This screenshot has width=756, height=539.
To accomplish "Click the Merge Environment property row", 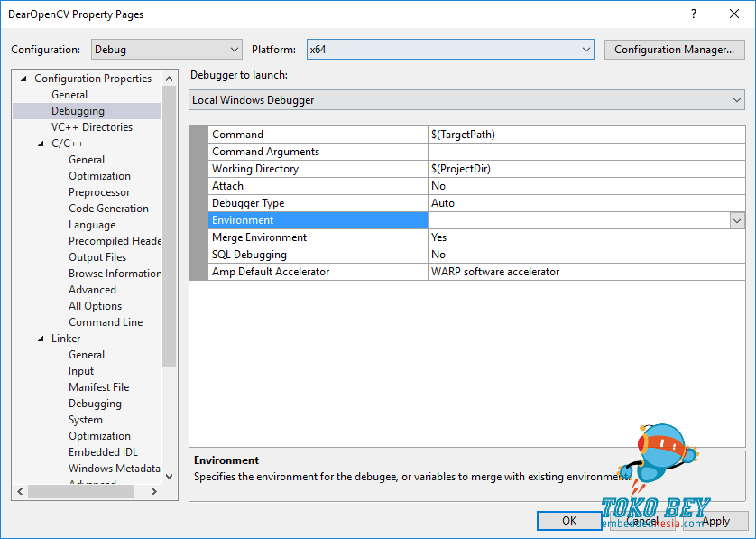I will point(318,237).
